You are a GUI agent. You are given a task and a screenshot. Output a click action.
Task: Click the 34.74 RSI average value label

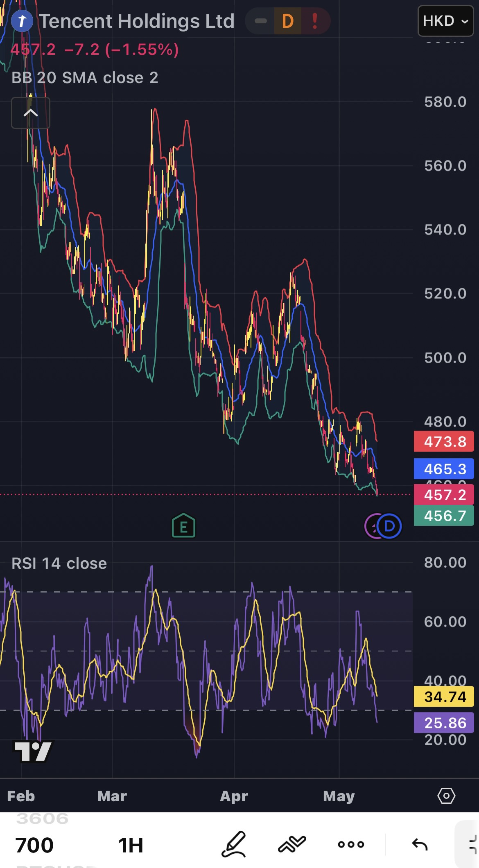point(444,697)
